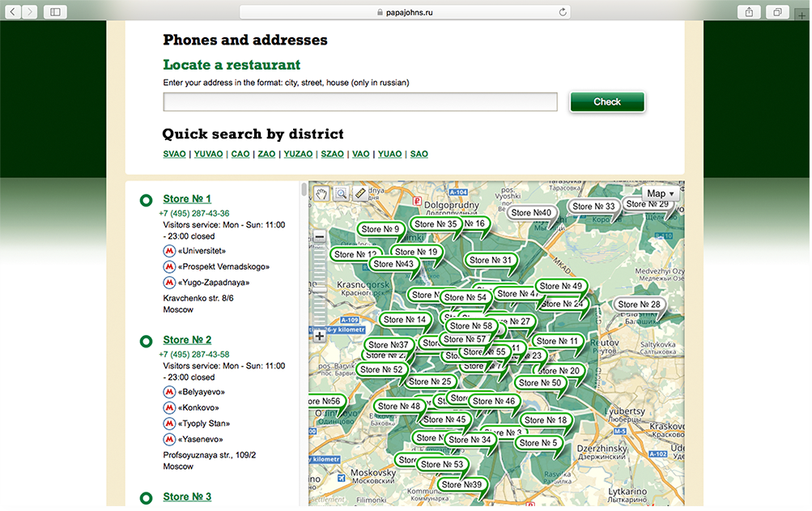Click the Belyayevo metro station icon
Image resolution: width=812 pixels, height=511 pixels.
point(169,392)
